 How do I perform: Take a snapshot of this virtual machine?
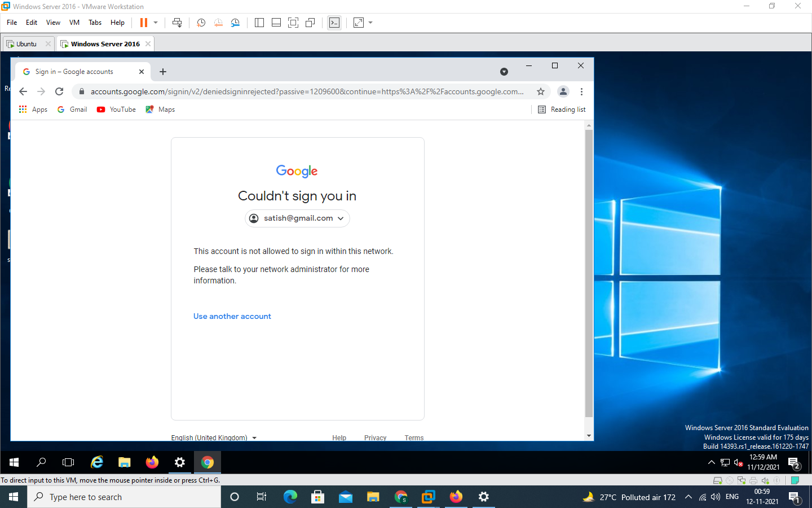[201, 23]
